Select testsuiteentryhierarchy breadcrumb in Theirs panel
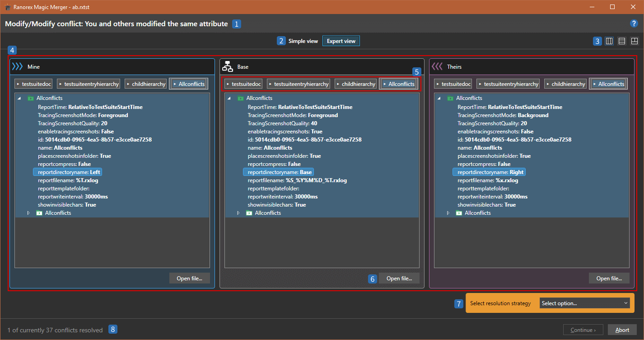The height and width of the screenshot is (340, 644). (509, 84)
